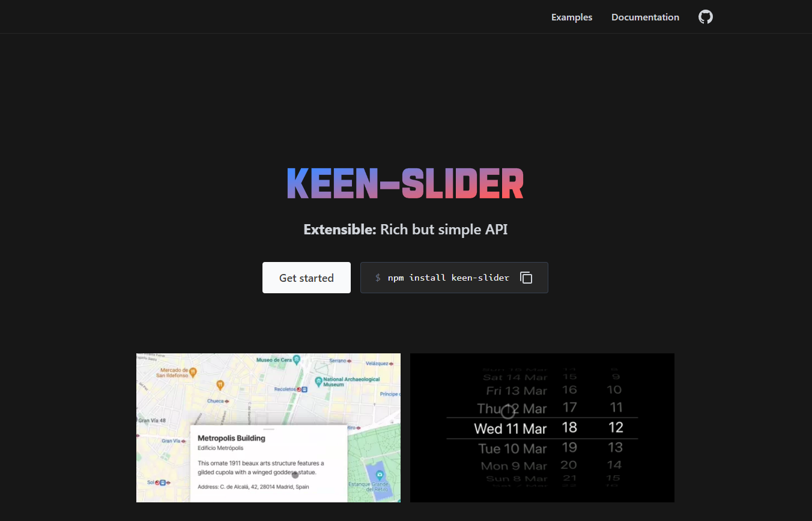Screen dimensions: 812x521
Task: Click the 'Extensible: Rich but simple API' tagline
Action: 405,230
